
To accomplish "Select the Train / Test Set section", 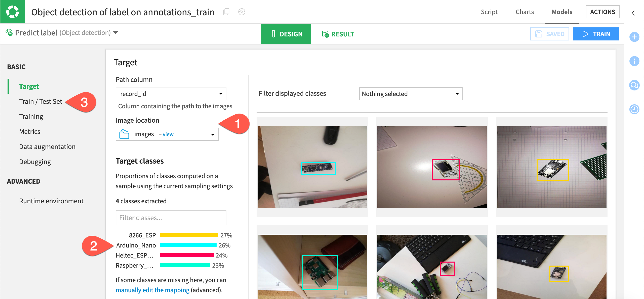I will [41, 101].
